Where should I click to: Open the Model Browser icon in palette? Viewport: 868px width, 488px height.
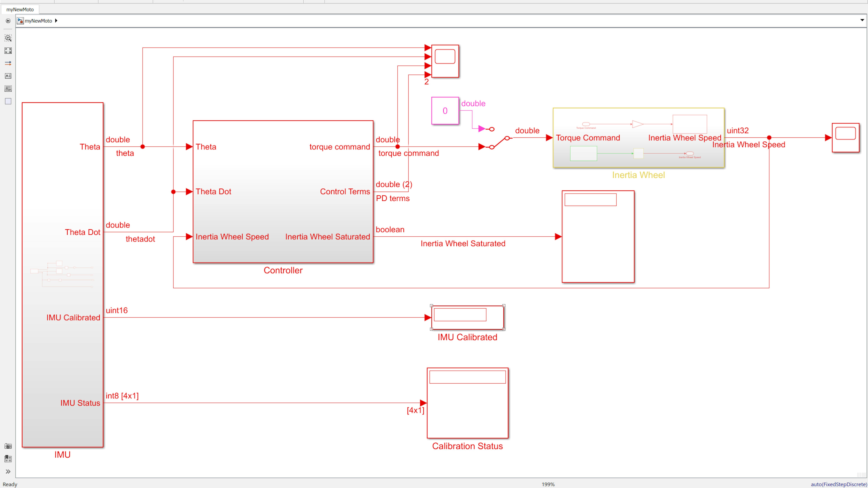[8, 459]
